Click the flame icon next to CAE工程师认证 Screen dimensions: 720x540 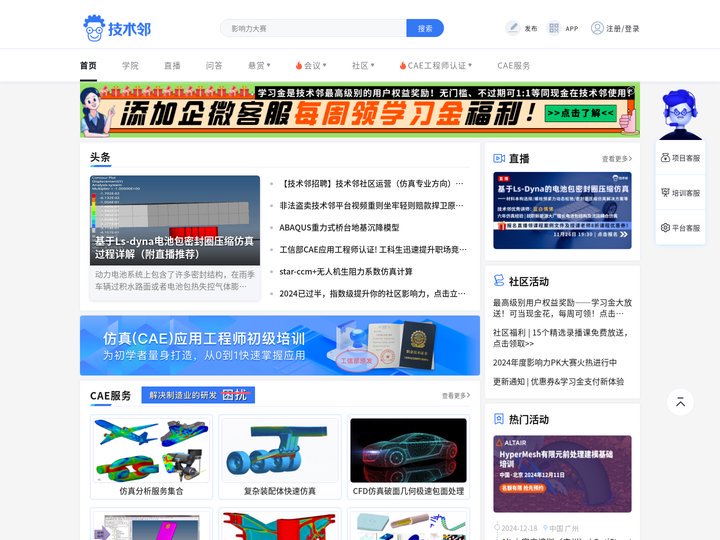pos(402,66)
